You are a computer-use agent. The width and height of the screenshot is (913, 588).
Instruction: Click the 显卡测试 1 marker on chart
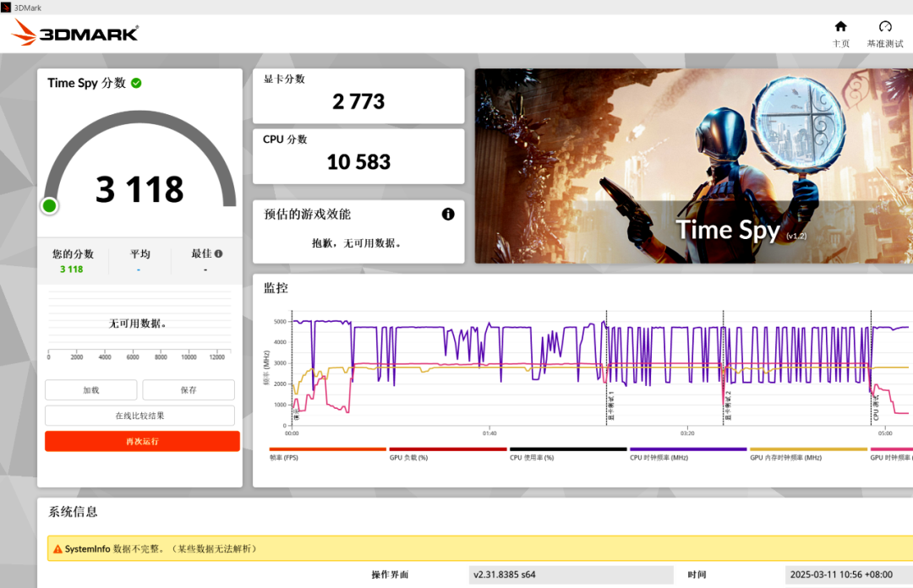coord(611,406)
